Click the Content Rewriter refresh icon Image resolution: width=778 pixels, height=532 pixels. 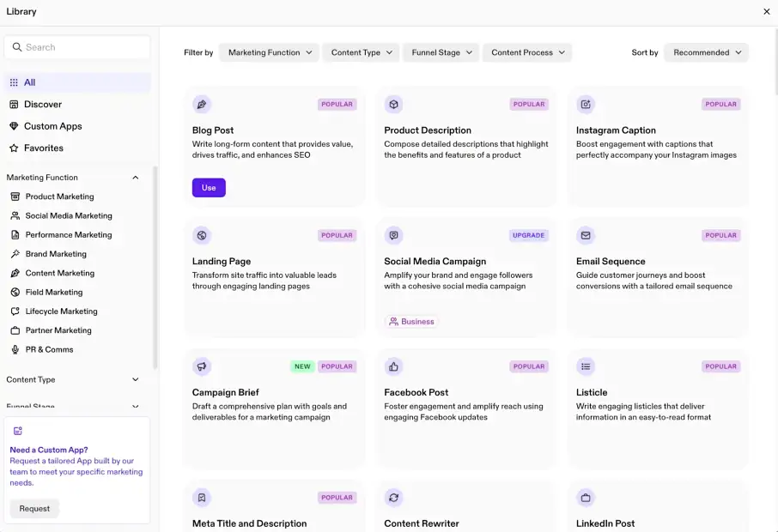[393, 498]
